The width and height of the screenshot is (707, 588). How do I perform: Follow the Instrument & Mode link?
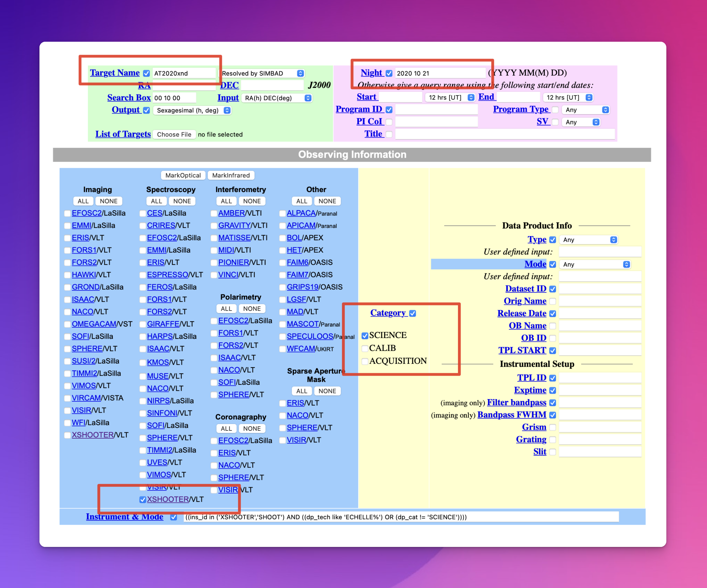coord(125,517)
